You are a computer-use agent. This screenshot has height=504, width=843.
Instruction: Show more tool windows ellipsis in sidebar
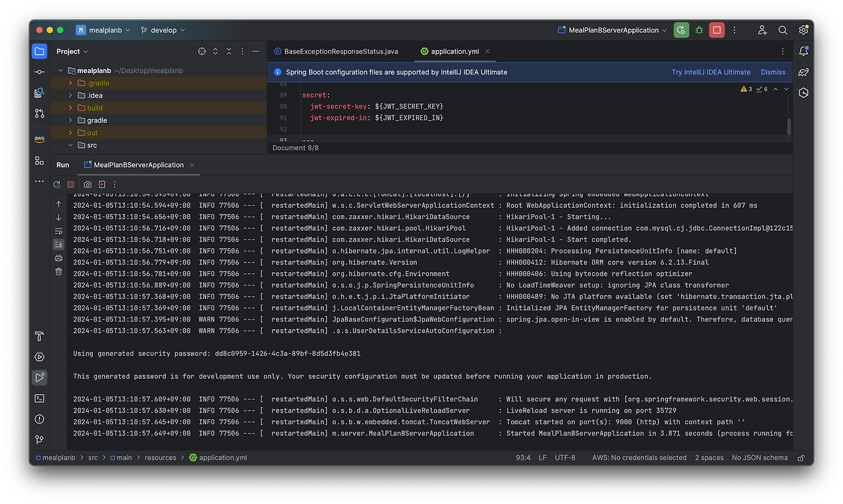[40, 181]
